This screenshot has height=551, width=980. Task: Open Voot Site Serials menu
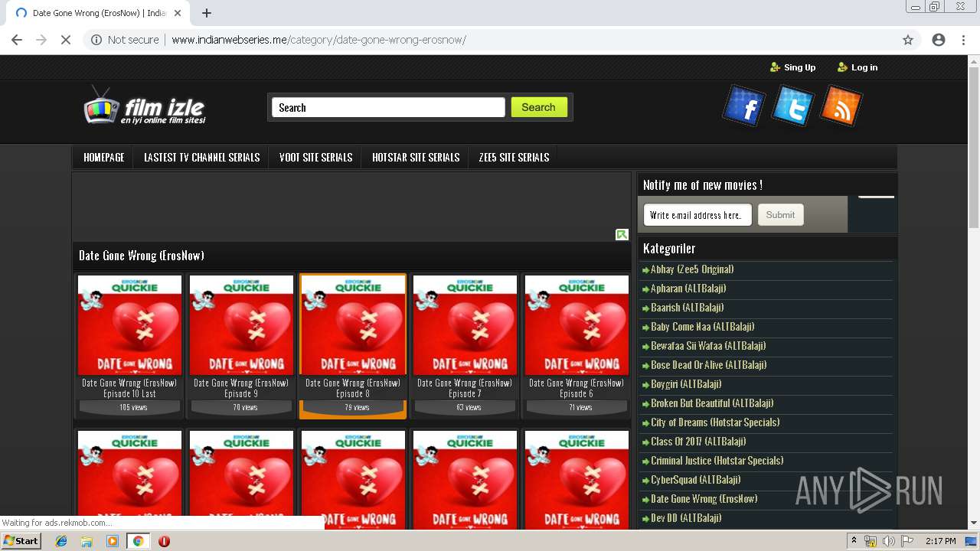pyautogui.click(x=315, y=157)
